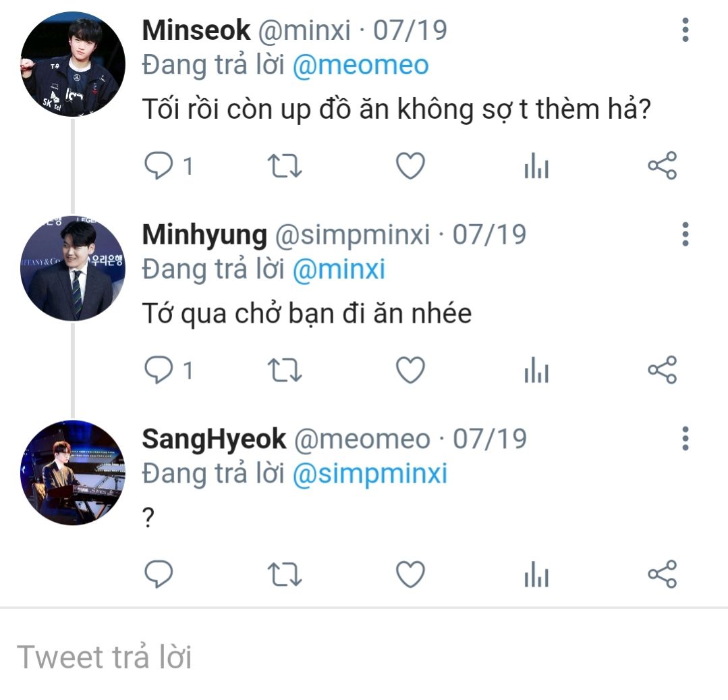Share Minhyung's tweet
Screen dimensions: 728x700
(662, 371)
